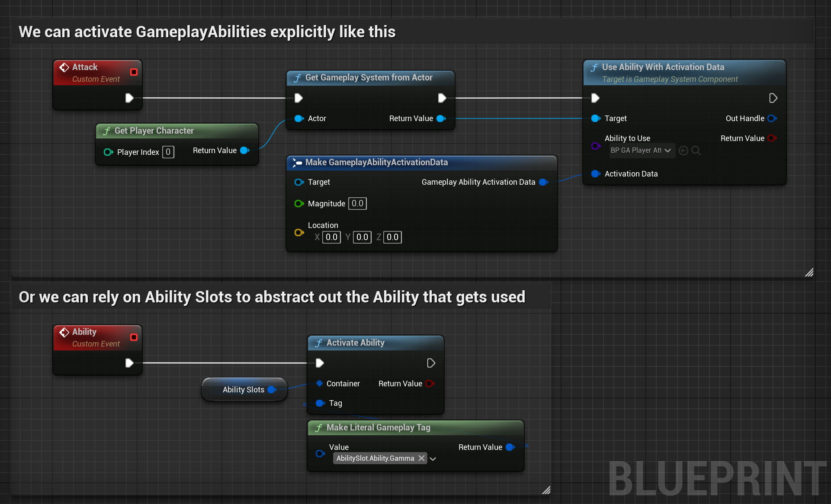Screen dimensions: 831x504
Task: Click the Ability event execution output pin
Action: pos(129,363)
